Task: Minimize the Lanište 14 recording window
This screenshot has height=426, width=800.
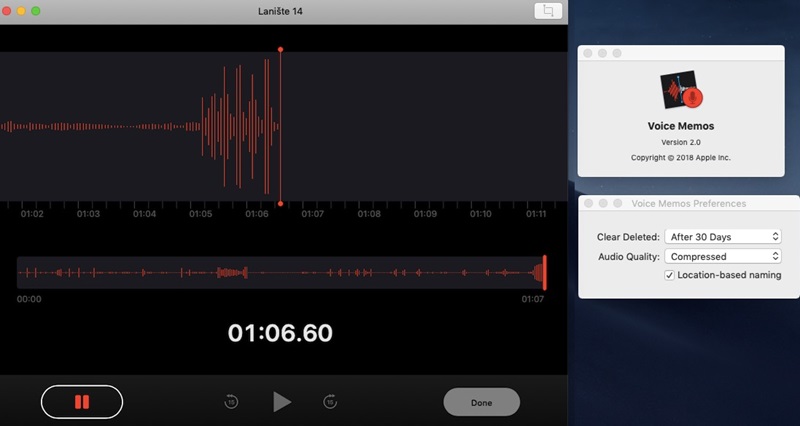Action: click(x=21, y=11)
